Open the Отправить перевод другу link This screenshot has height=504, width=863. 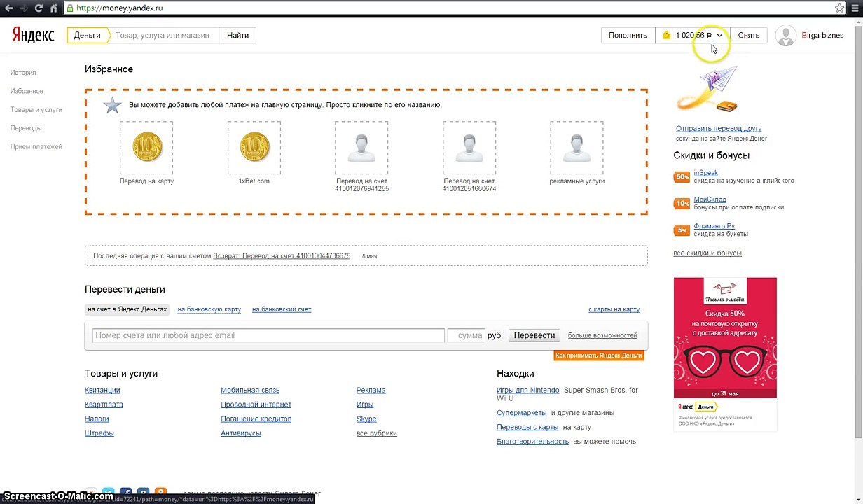tap(719, 129)
